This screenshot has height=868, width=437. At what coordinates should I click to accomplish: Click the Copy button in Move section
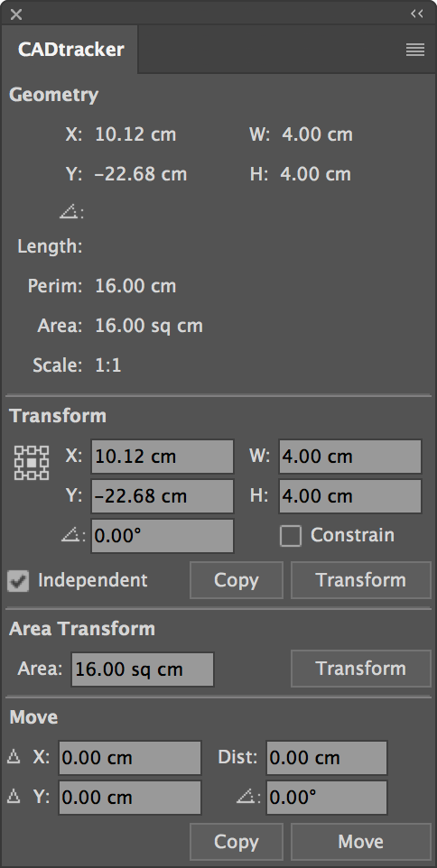pos(237,842)
